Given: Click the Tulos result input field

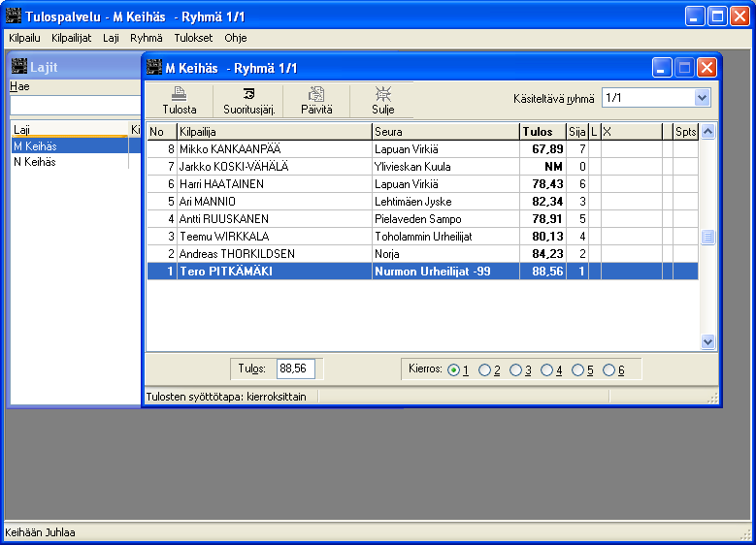Looking at the screenshot, I should click(296, 369).
